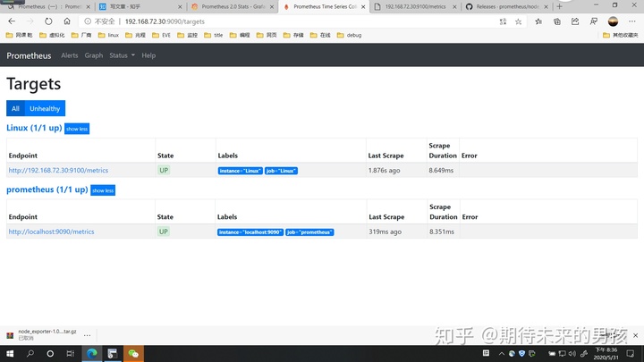
Task: Click the share icon in browser toolbar
Action: pyautogui.click(x=575, y=21)
